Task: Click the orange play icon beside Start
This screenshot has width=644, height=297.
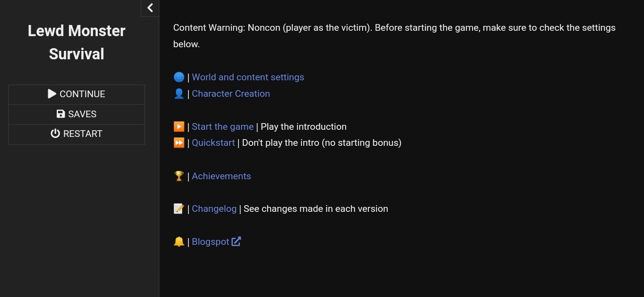Action: [x=179, y=127]
